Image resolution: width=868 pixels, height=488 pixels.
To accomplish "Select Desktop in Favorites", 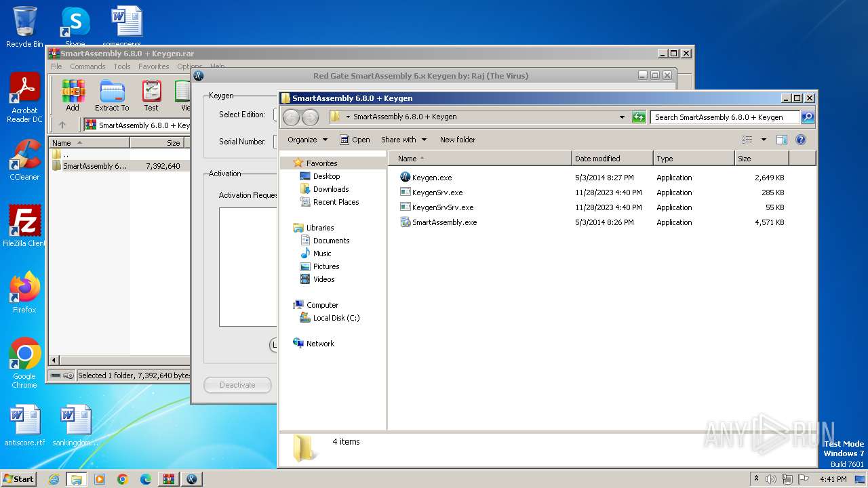I will tap(326, 176).
